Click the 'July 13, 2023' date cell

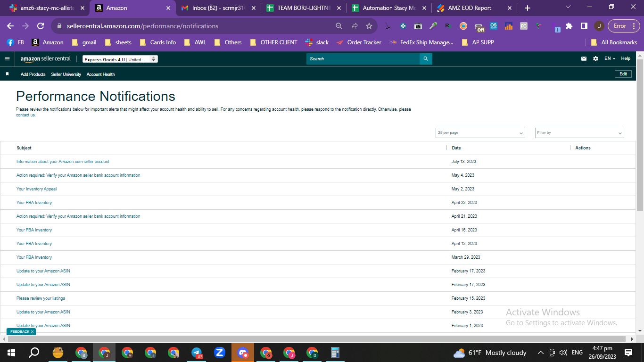464,162
